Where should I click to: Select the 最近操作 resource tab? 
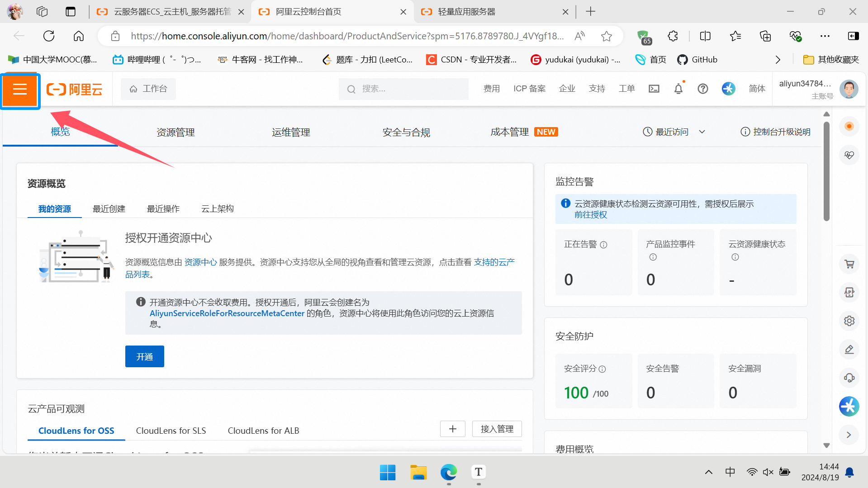click(x=163, y=208)
